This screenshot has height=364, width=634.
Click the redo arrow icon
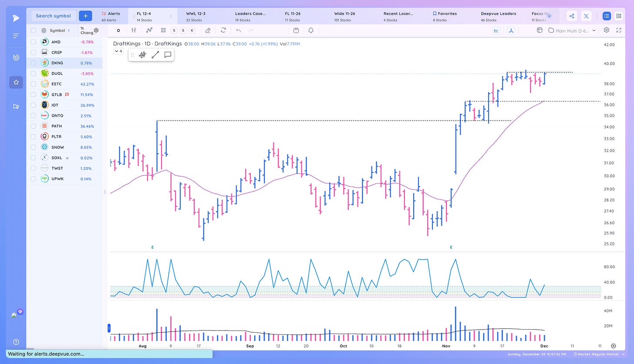(251, 30)
